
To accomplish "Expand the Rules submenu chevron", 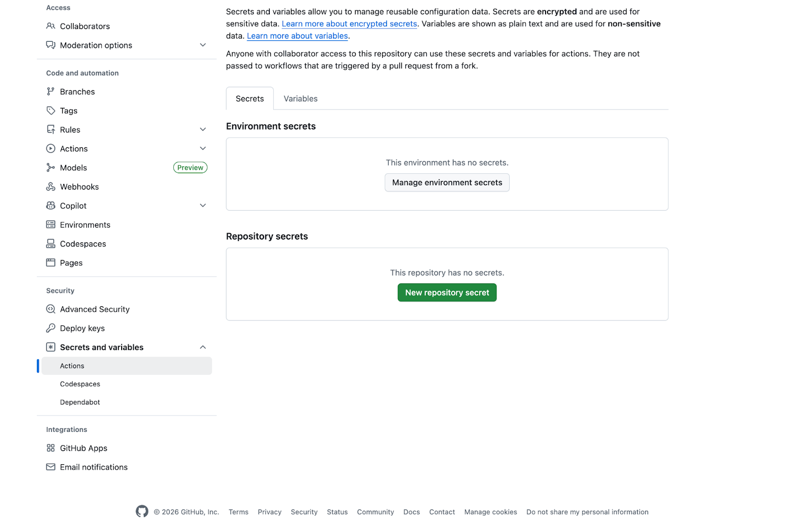I will click(x=203, y=130).
